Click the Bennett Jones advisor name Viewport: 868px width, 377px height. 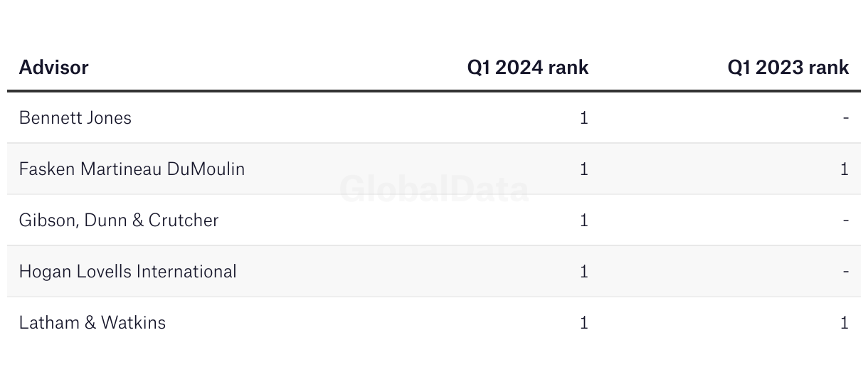coord(75,117)
